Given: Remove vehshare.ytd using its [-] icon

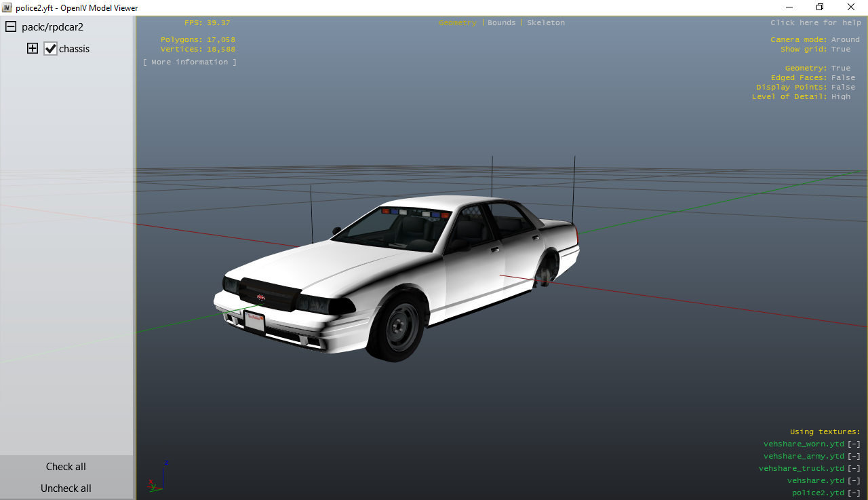Looking at the screenshot, I should coord(854,481).
